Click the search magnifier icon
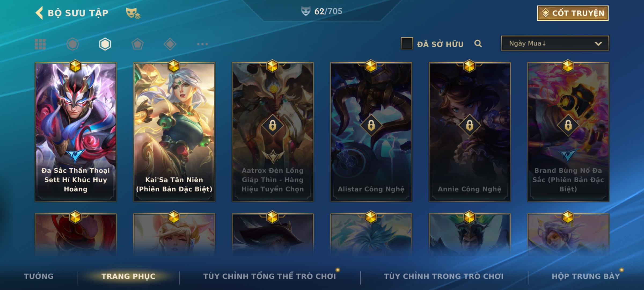The width and height of the screenshot is (644, 290). [478, 44]
